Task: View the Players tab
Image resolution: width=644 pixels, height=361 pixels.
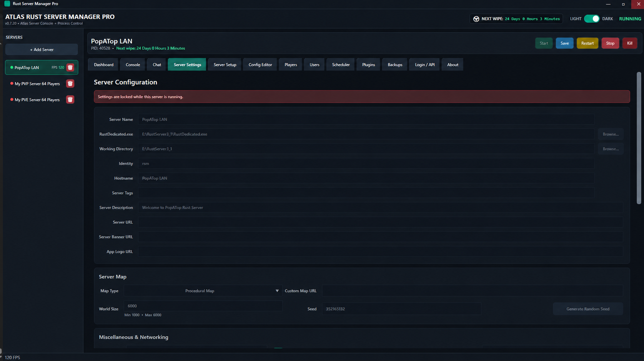Action: point(291,65)
